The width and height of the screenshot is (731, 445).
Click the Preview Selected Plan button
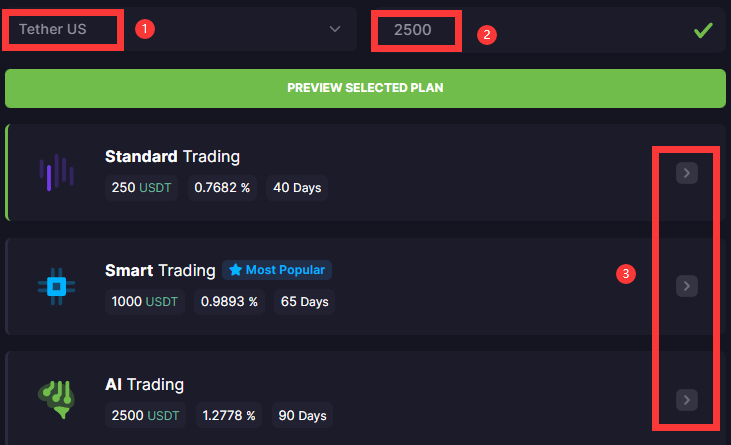365,88
